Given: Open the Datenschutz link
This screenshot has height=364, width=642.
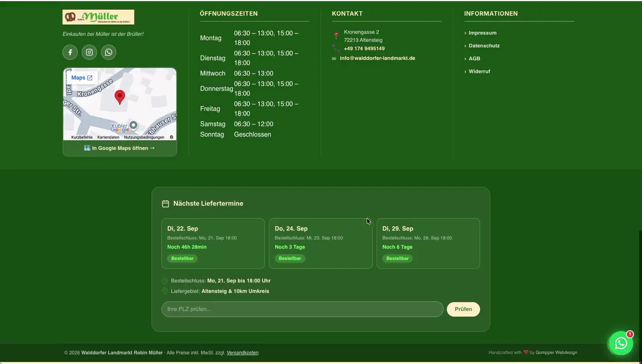Looking at the screenshot, I should tap(484, 46).
